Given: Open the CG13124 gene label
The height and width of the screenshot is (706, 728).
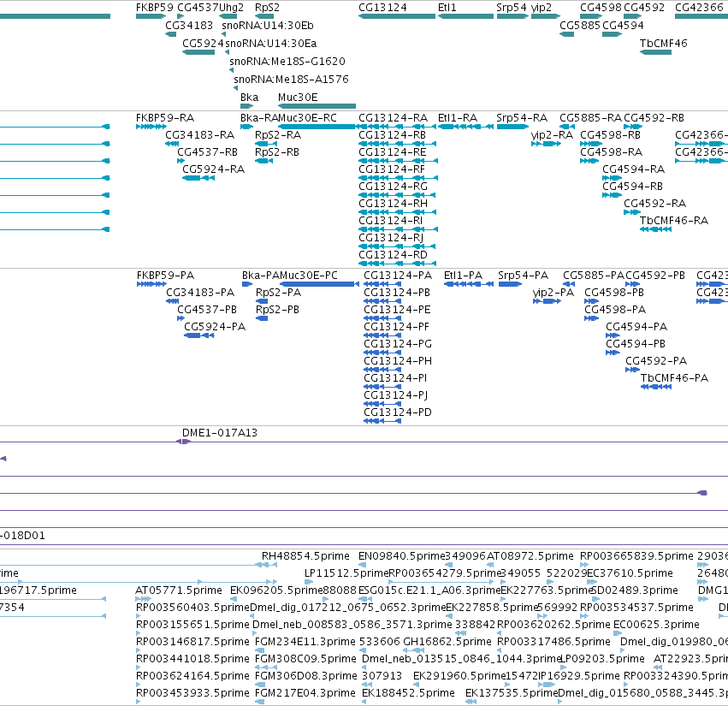Looking at the screenshot, I should click(x=382, y=8).
